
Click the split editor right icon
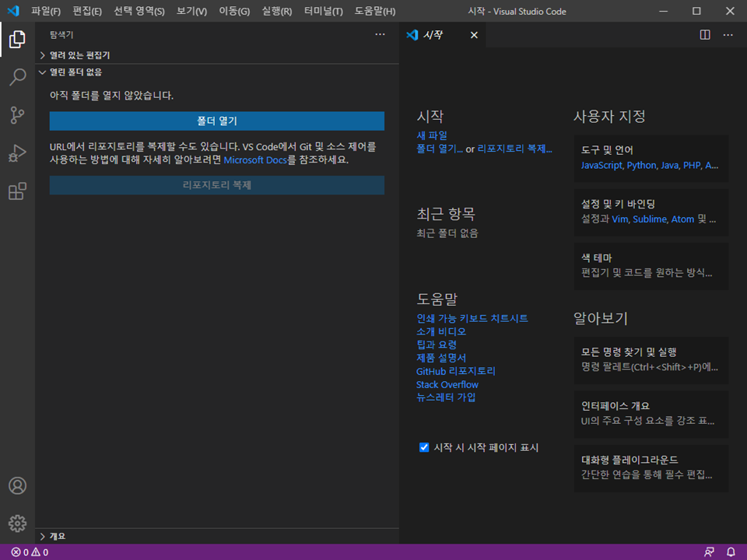coord(705,35)
